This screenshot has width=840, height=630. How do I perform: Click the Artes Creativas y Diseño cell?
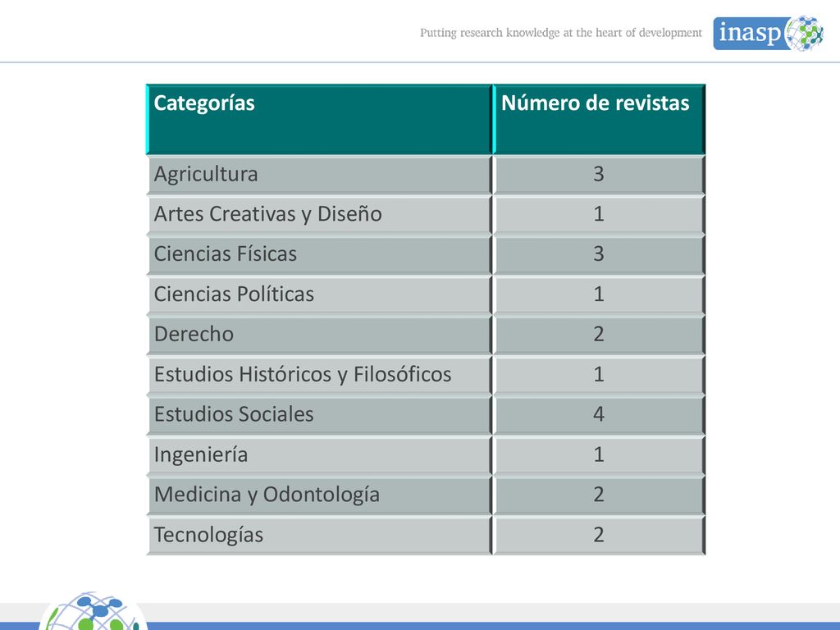tap(319, 214)
